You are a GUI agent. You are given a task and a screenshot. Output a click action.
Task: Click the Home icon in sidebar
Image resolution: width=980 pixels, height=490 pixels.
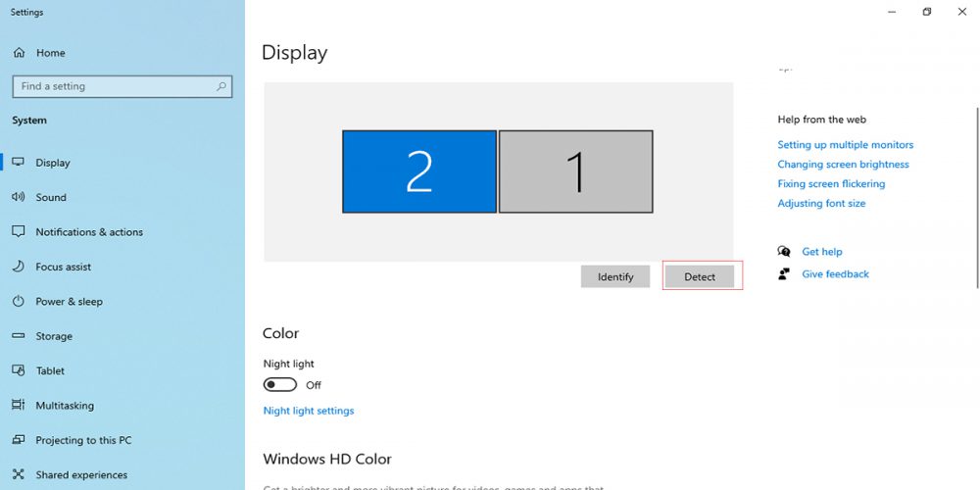[19, 53]
